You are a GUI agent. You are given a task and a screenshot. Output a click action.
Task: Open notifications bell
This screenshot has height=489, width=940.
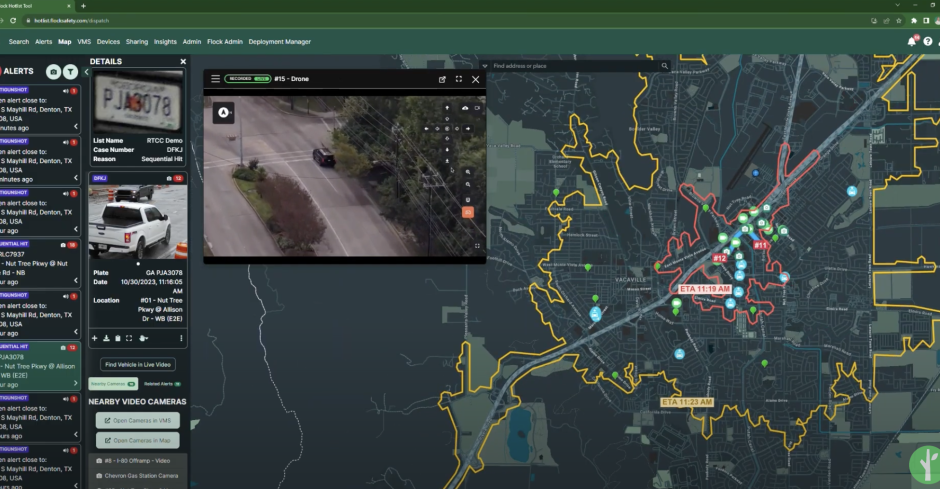[x=912, y=41]
